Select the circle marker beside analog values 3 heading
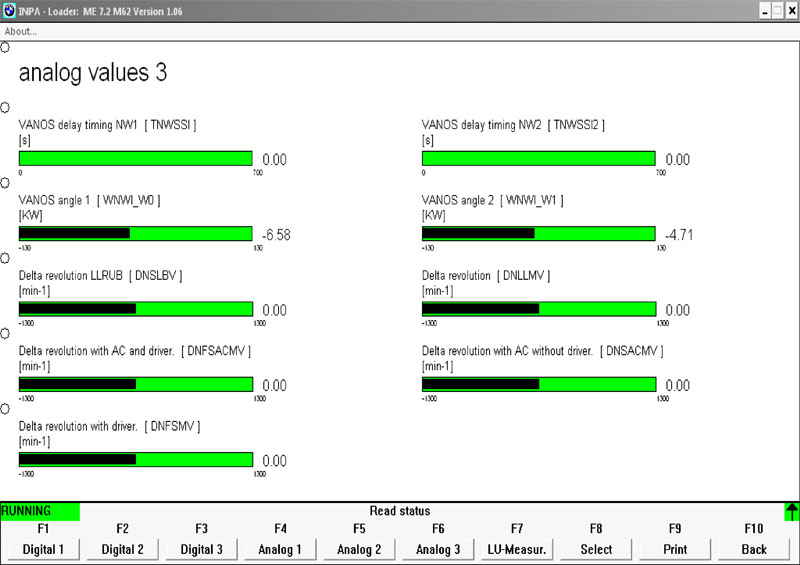Image resolution: width=800 pixels, height=565 pixels. (5, 48)
